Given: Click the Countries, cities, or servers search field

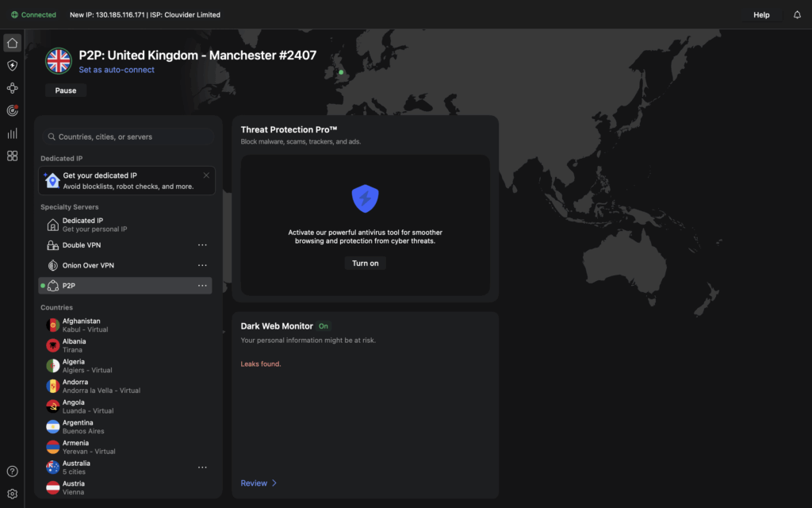Looking at the screenshot, I should click(127, 137).
